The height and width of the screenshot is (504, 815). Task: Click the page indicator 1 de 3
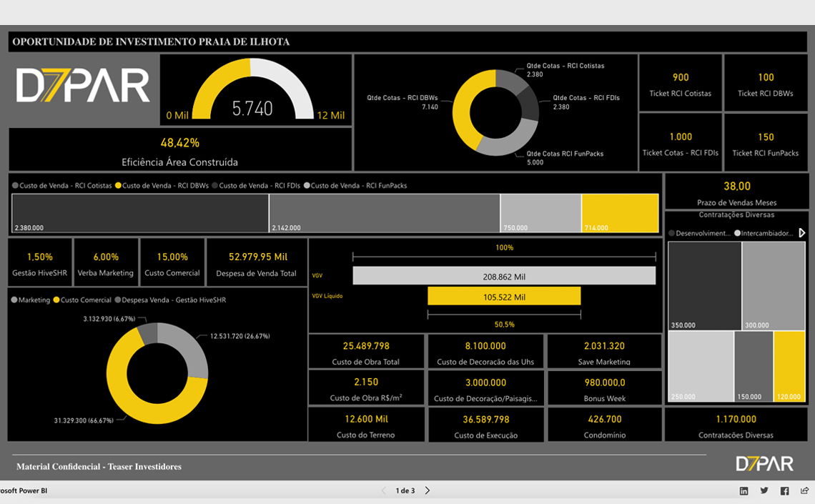click(x=405, y=491)
